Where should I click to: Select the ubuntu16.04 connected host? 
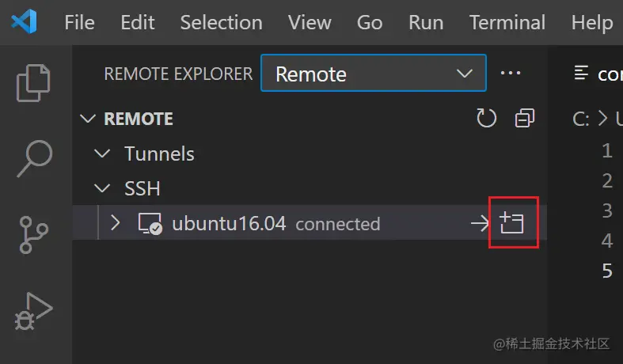229,223
